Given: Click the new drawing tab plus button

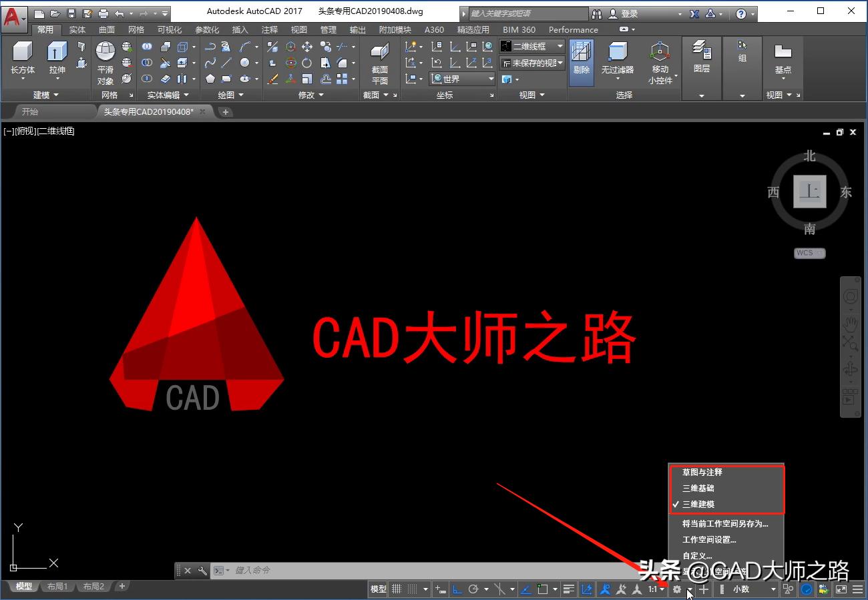Looking at the screenshot, I should [226, 112].
